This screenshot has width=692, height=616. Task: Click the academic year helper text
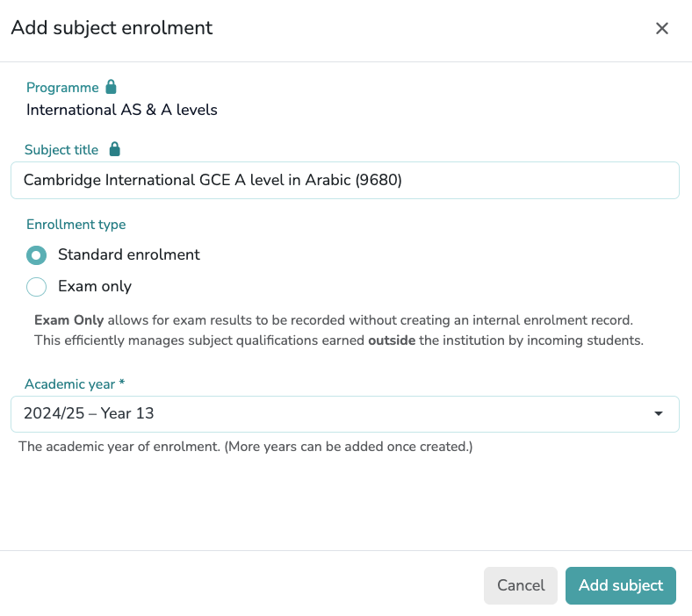(245, 447)
